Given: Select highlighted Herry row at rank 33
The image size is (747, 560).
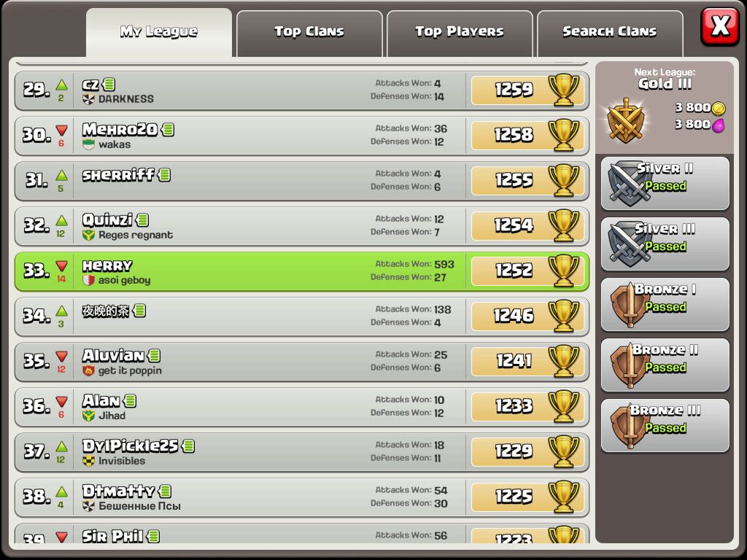Looking at the screenshot, I should pos(301,271).
